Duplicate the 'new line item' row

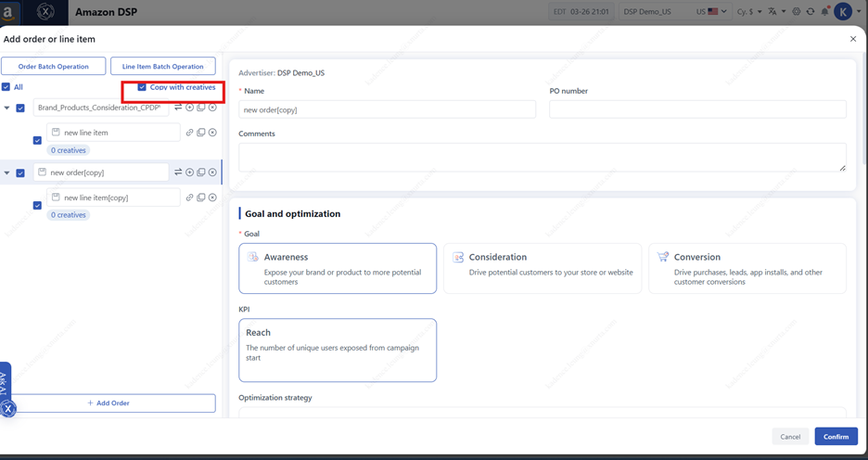coord(201,133)
